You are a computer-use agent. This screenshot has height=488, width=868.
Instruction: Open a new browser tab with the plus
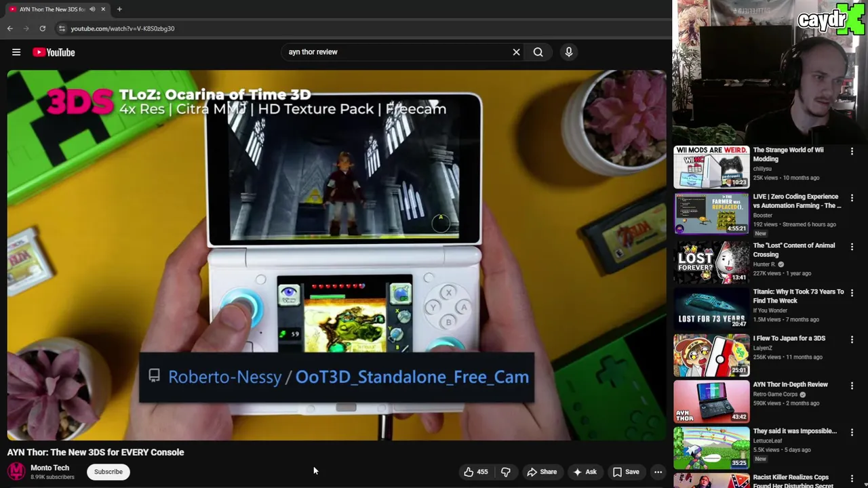point(119,9)
